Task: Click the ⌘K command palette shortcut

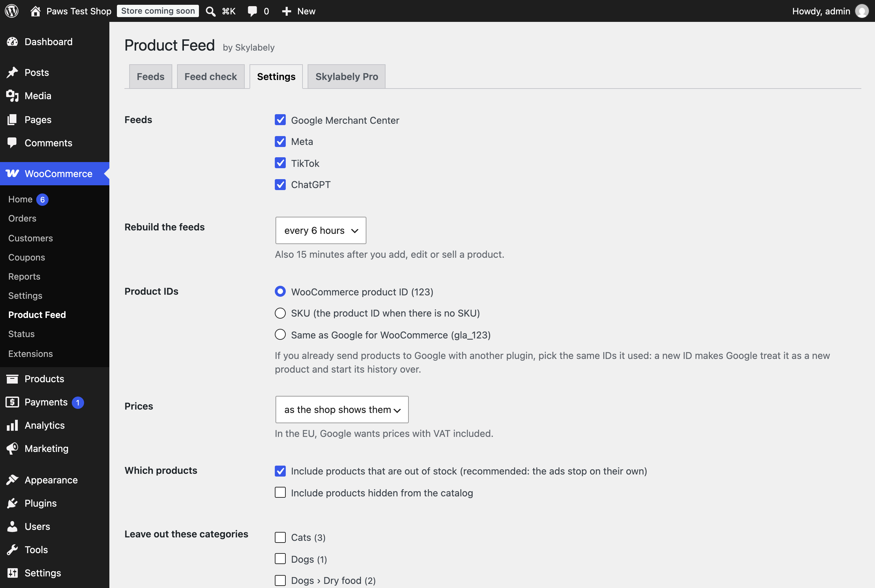Action: [x=229, y=11]
